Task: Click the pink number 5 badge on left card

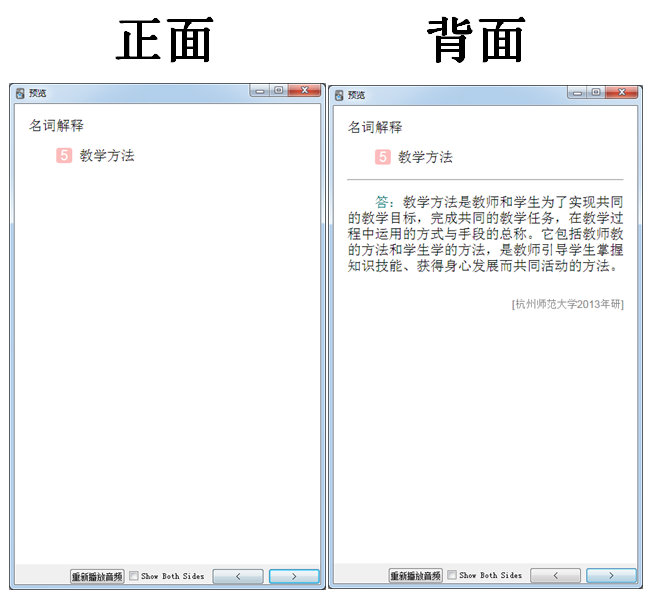Action: [x=64, y=155]
